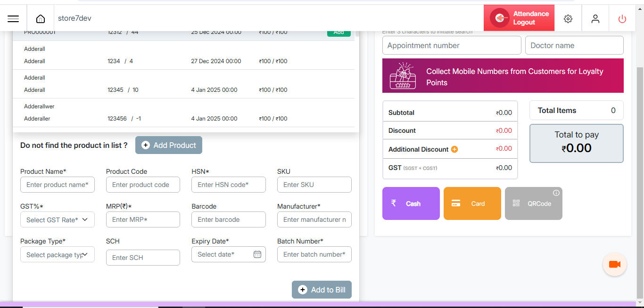This screenshot has height=308, width=644.
Task: Click the orange video camera floating button
Action: pos(615,264)
